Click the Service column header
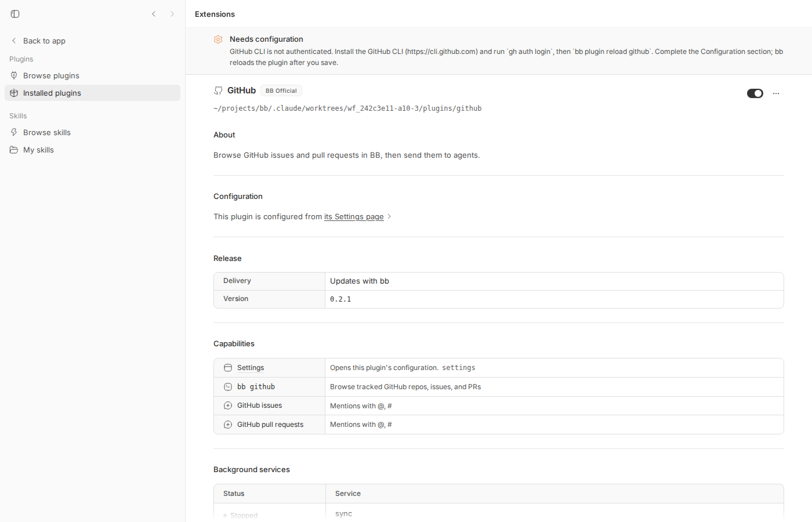812x522 pixels. click(x=348, y=494)
